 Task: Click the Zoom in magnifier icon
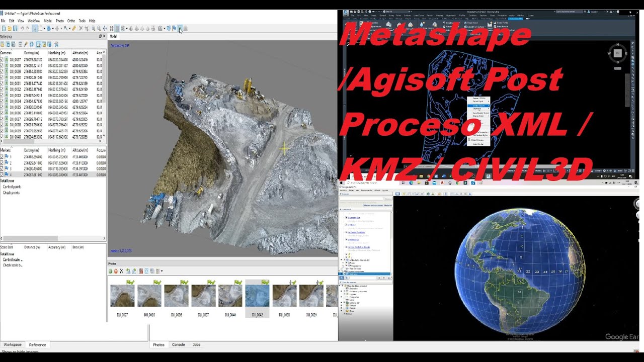click(93, 29)
